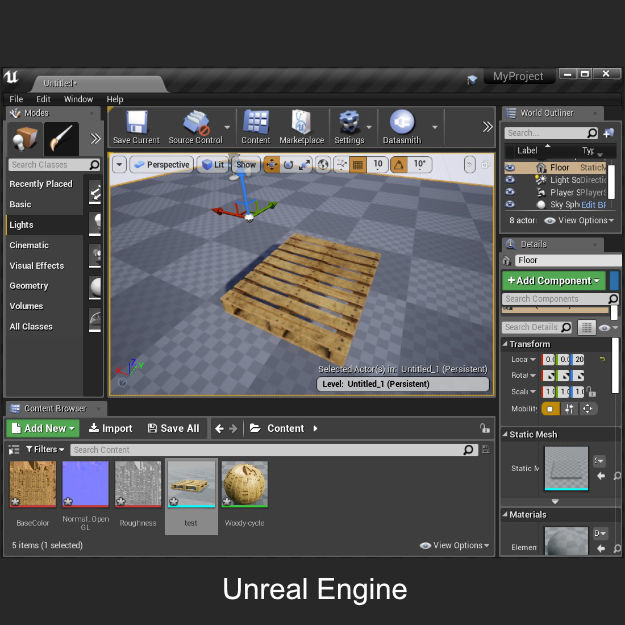Open View Options in World Outliner
625x625 pixels.
pyautogui.click(x=579, y=220)
